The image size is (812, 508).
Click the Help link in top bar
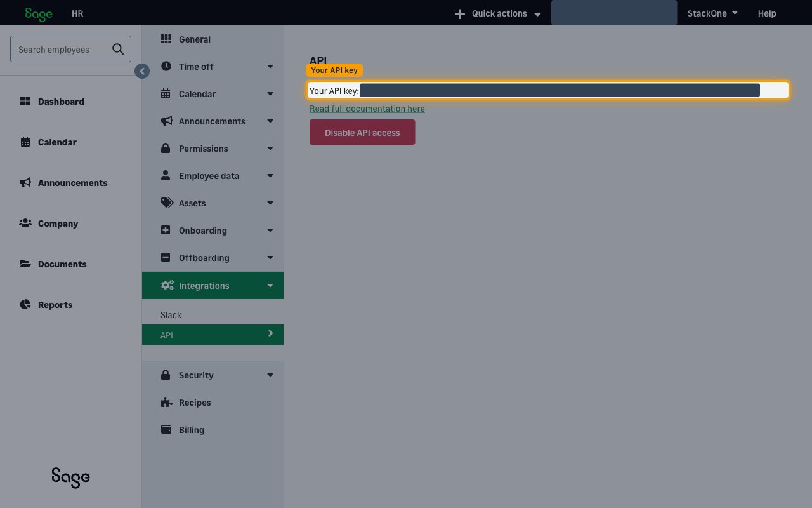tap(767, 13)
